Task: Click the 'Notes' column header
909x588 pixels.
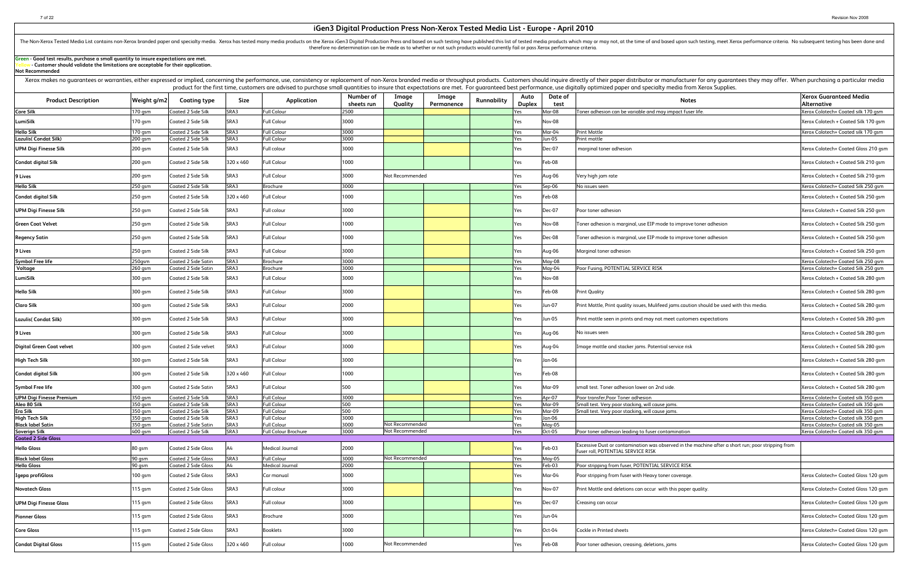Action: click(688, 100)
